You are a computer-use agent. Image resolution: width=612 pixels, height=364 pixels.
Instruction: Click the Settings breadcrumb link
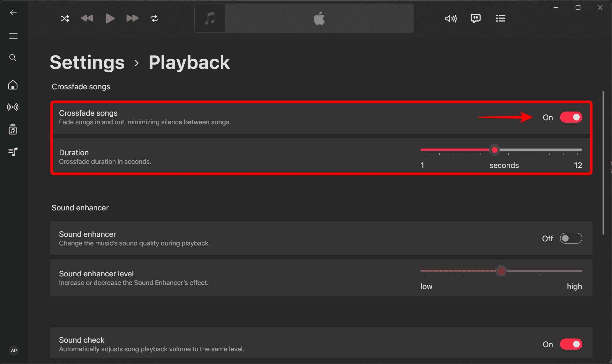pos(87,62)
